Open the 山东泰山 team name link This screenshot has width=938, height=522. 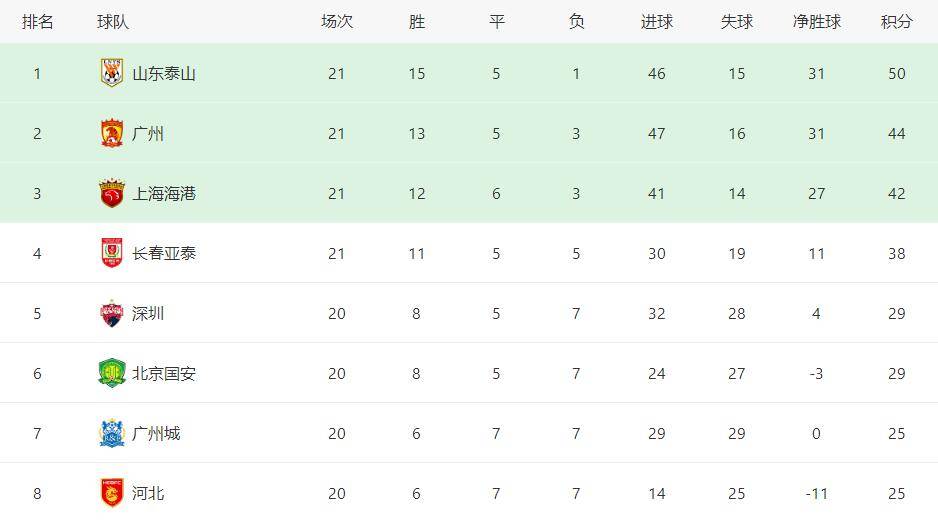pyautogui.click(x=164, y=74)
